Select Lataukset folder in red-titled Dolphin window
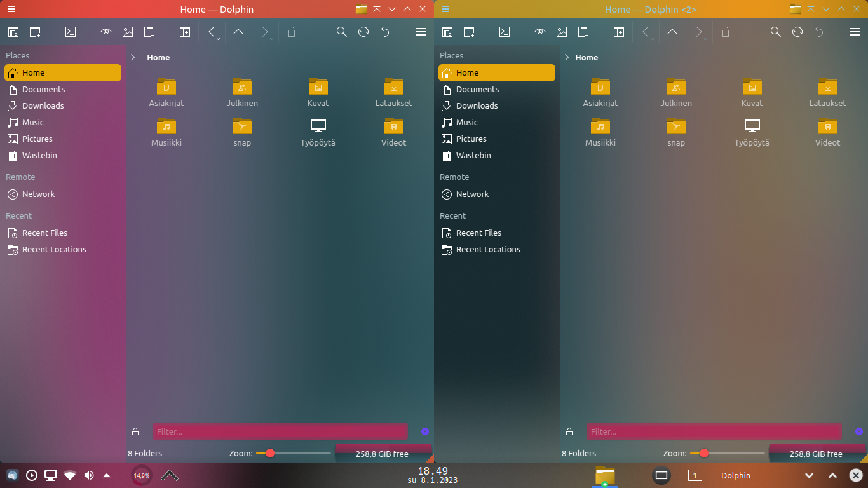 pyautogui.click(x=393, y=93)
